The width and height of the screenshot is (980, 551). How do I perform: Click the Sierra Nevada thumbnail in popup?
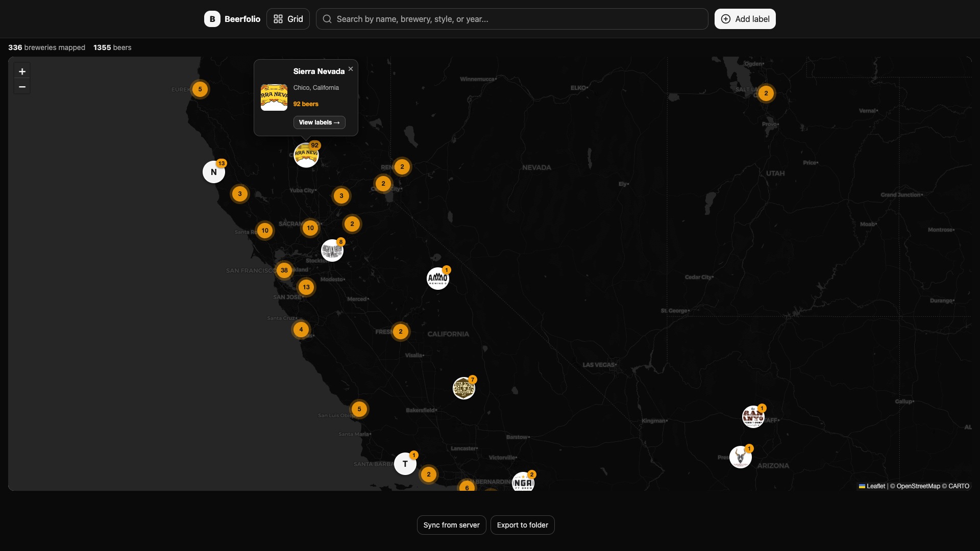pyautogui.click(x=274, y=97)
